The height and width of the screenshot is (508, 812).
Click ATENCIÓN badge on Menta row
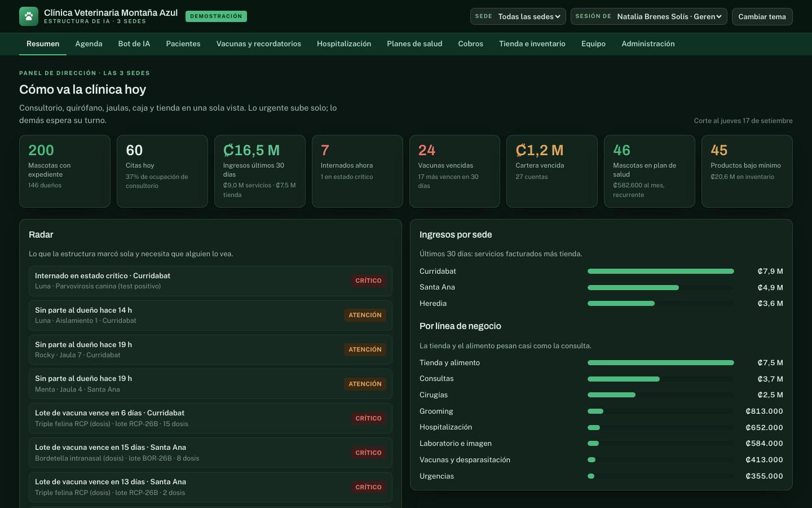365,384
